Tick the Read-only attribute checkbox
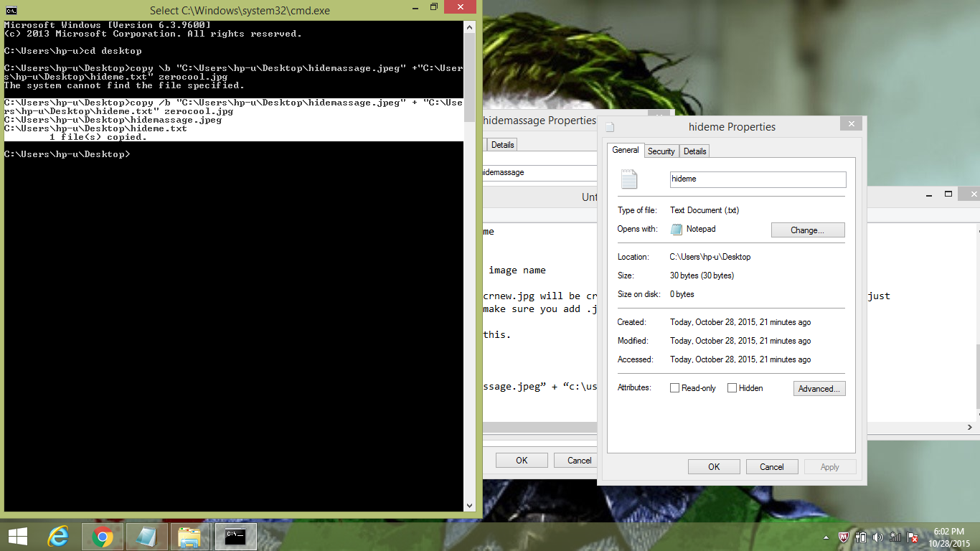 [x=674, y=388]
